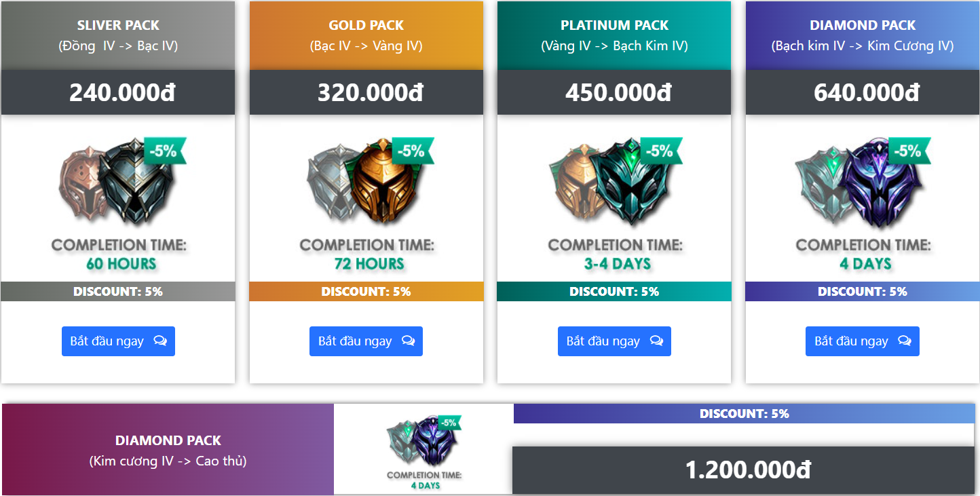The image size is (980, 496).
Task: Click the PLATINUM PACK header title
Action: [614, 25]
